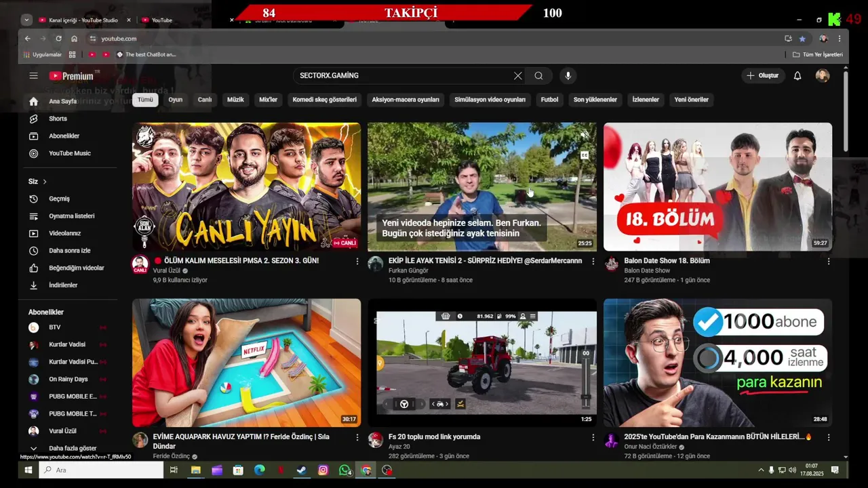Open the YouTube hamburger guide menu
The image size is (868, 488).
coord(33,76)
